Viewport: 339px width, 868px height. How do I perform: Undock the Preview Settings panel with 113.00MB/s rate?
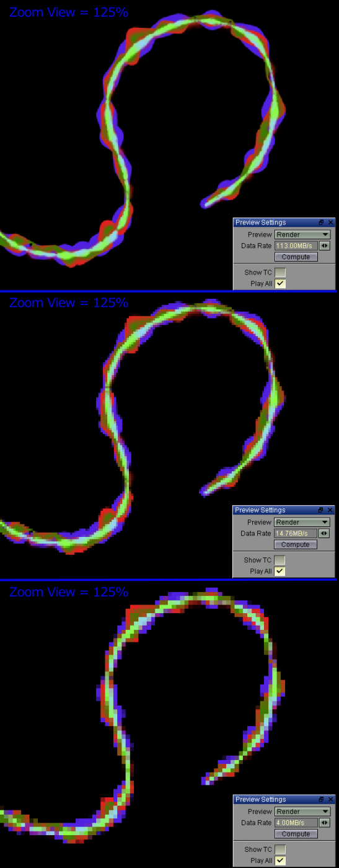point(322,223)
